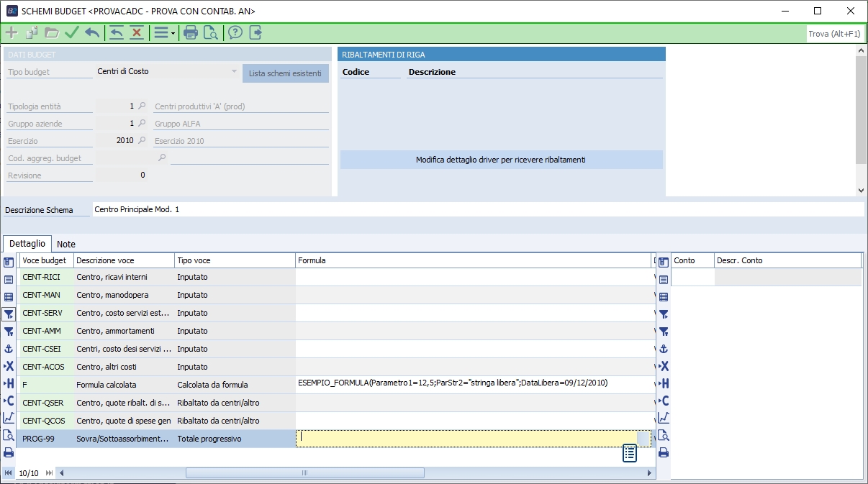The width and height of the screenshot is (868, 484).
Task: Open the Tipo budget dropdown
Action: 234,71
